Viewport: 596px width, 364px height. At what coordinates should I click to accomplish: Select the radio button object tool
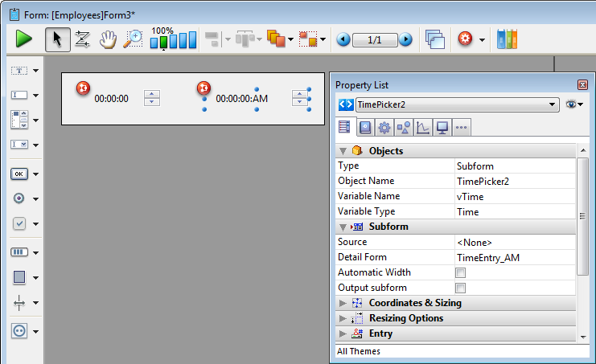click(x=20, y=198)
